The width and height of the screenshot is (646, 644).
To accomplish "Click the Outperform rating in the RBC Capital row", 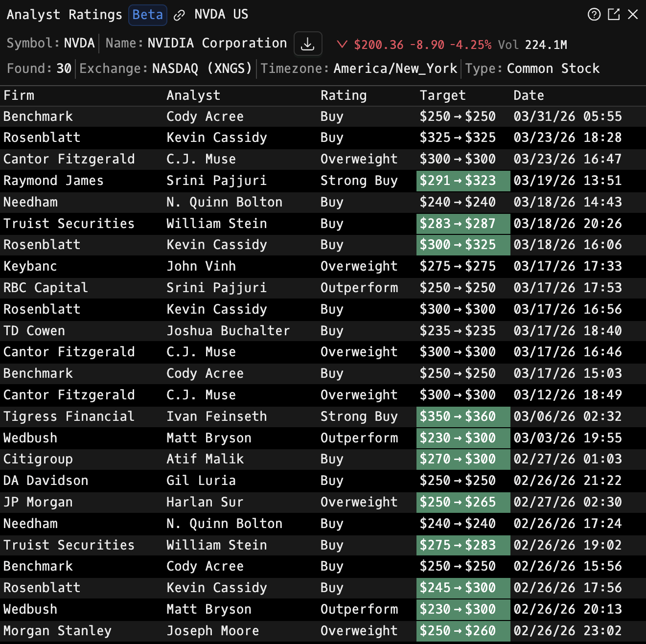I will (359, 288).
